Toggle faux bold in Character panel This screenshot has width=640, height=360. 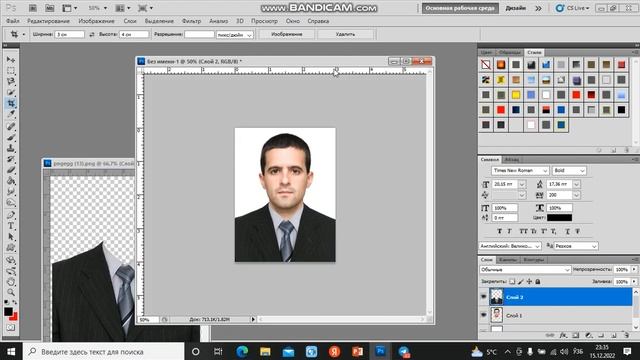[x=499, y=231]
